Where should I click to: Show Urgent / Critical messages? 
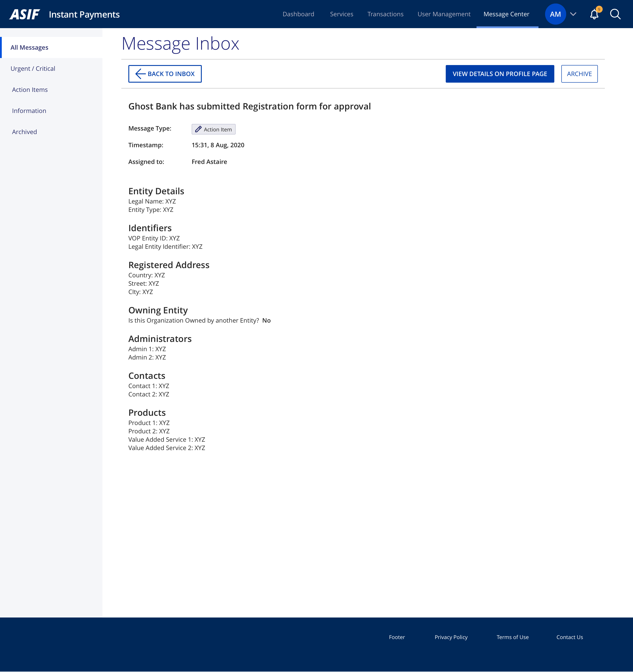pyautogui.click(x=33, y=69)
